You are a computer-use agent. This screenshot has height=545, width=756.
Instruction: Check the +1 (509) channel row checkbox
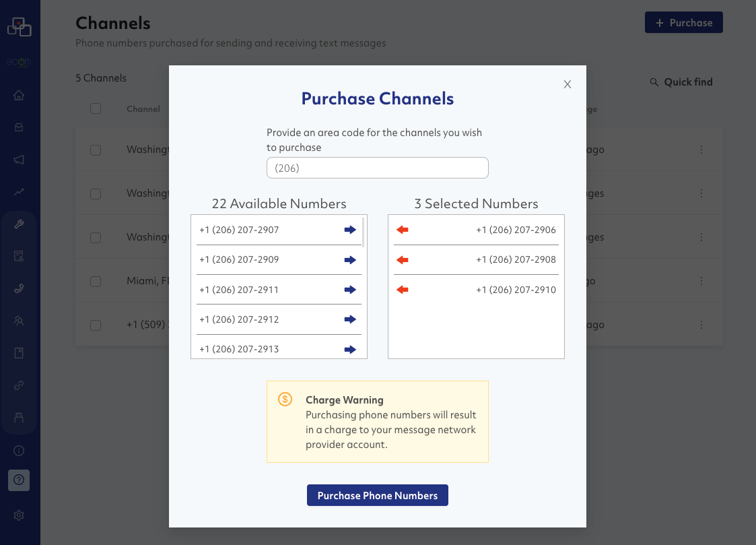[x=96, y=325]
